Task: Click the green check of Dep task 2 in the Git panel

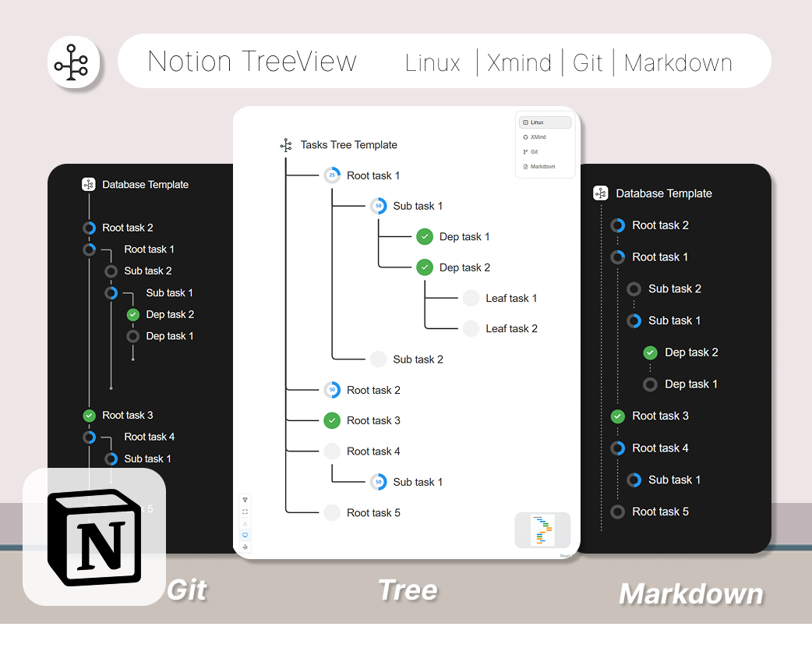Action: click(133, 314)
